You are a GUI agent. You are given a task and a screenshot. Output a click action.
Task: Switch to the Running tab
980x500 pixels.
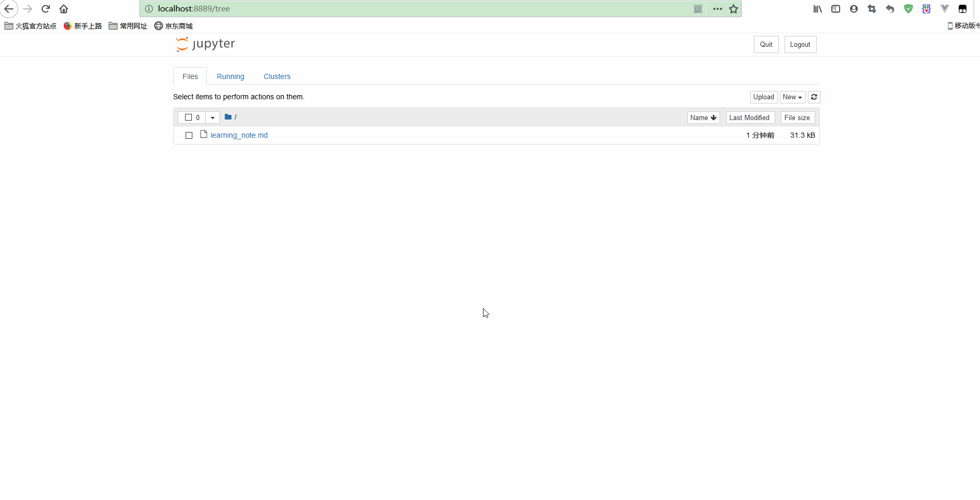(230, 76)
